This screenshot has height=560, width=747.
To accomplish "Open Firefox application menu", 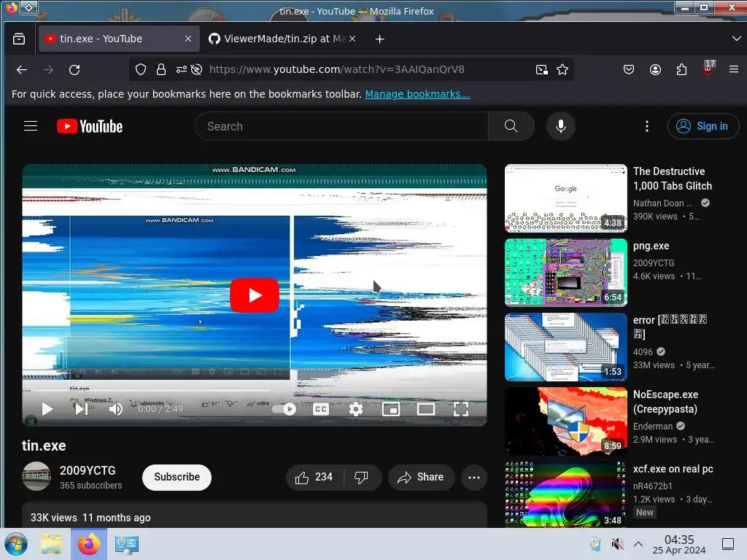I will pyautogui.click(x=734, y=69).
